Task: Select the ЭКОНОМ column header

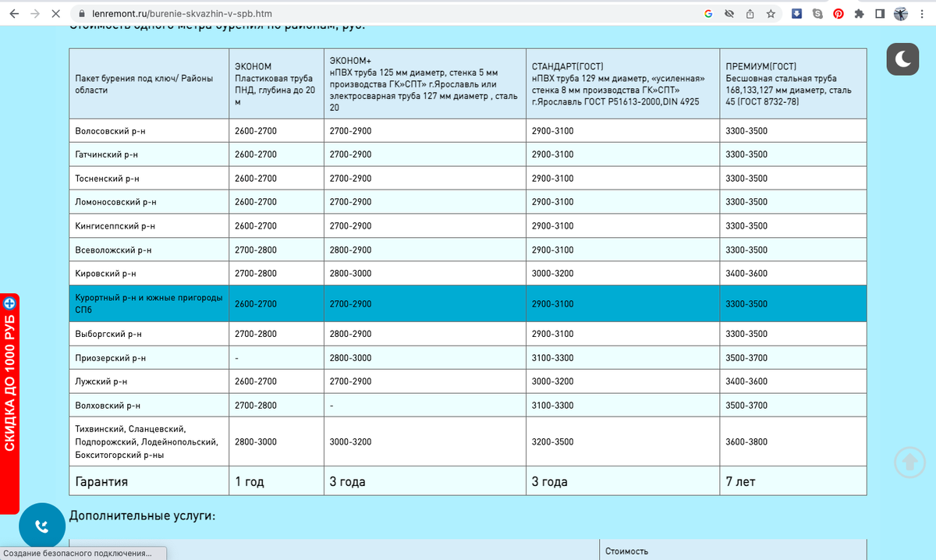Action: point(276,84)
